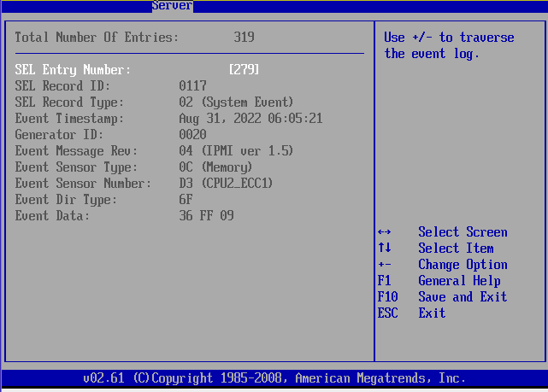Screen dimensions: 548x392
Task: Click the General Help text
Action: tap(459, 281)
